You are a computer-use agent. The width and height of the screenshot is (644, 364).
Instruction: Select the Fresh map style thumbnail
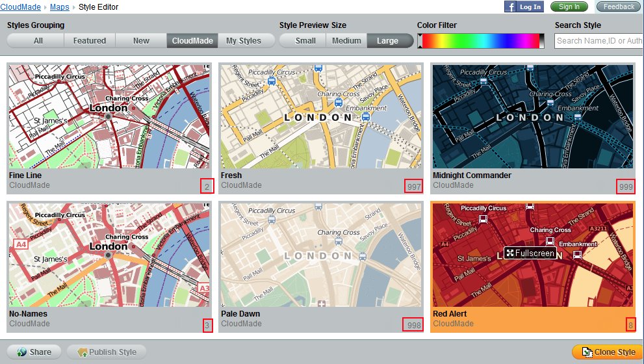[321, 116]
